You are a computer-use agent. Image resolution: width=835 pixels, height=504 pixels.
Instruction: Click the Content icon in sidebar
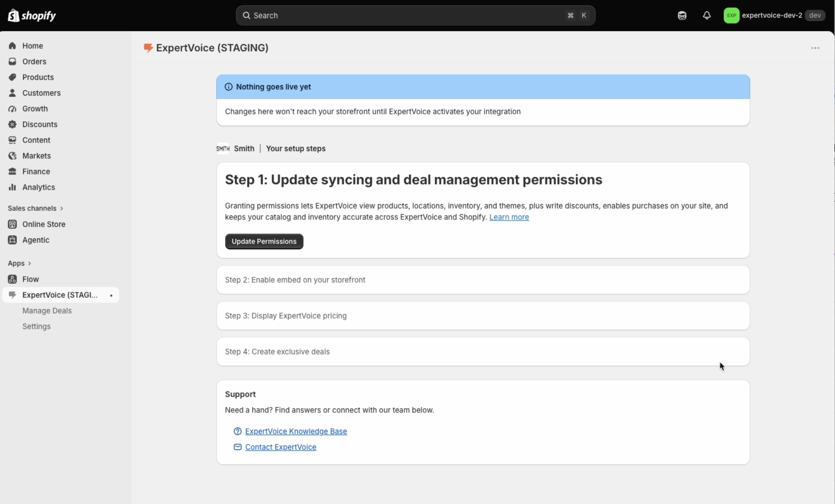[x=13, y=140]
